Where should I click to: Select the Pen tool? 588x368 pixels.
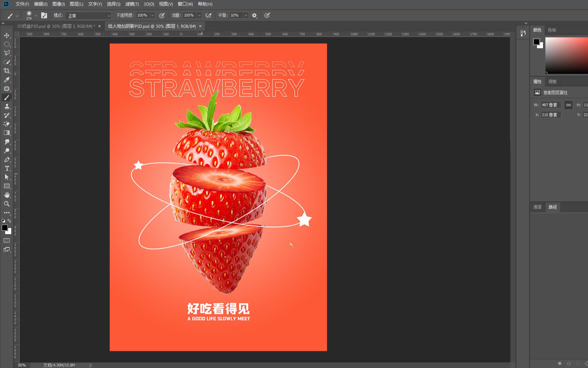click(x=7, y=160)
